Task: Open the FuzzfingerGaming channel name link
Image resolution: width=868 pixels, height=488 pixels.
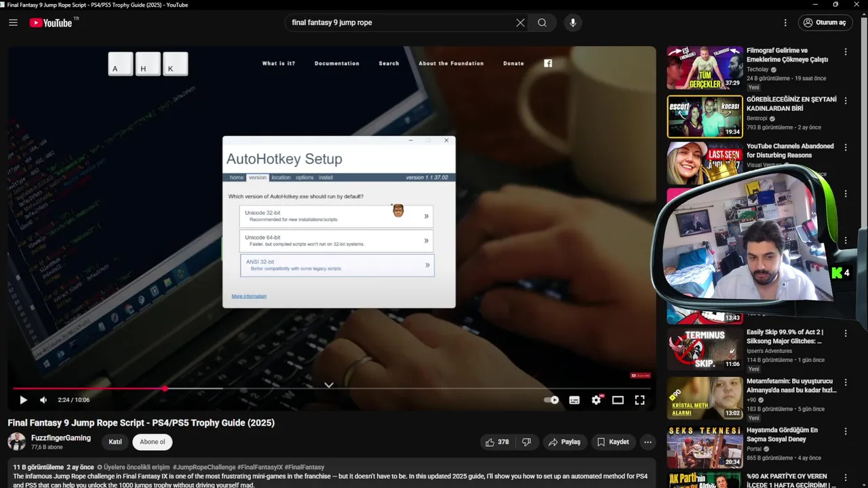Action: [x=61, y=438]
